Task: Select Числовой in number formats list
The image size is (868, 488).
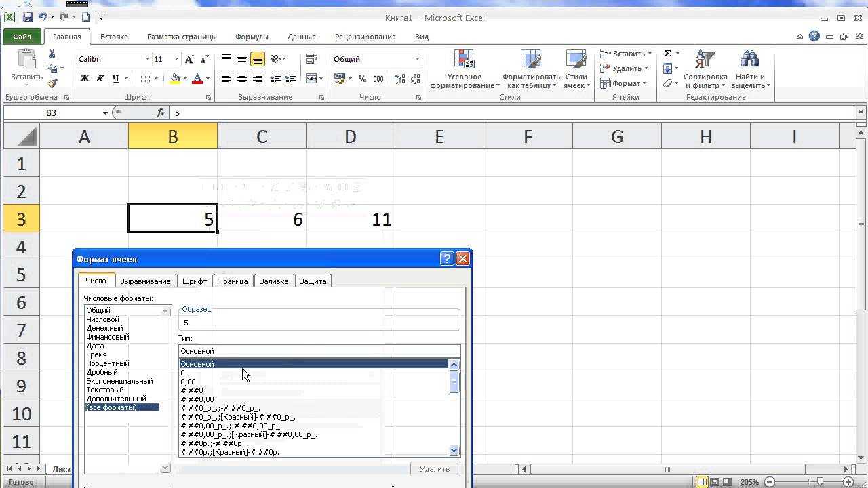Action: [103, 319]
